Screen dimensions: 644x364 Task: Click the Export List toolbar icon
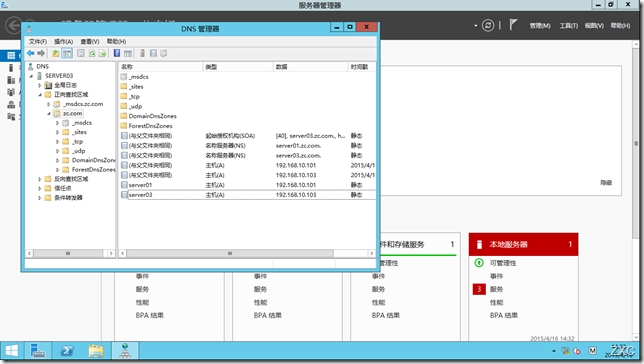pos(102,53)
